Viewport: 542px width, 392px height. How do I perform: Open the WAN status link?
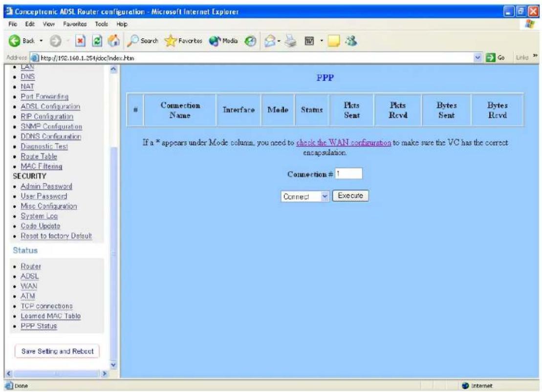(x=29, y=286)
